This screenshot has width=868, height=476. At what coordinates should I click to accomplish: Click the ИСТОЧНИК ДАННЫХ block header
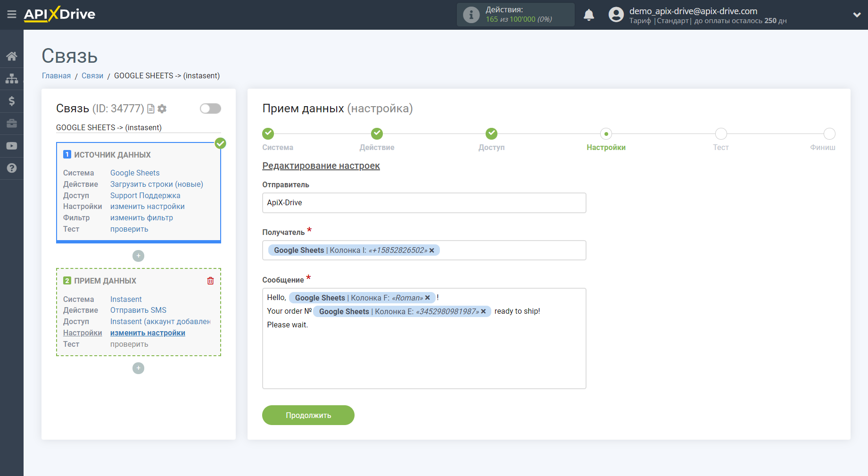[112, 155]
